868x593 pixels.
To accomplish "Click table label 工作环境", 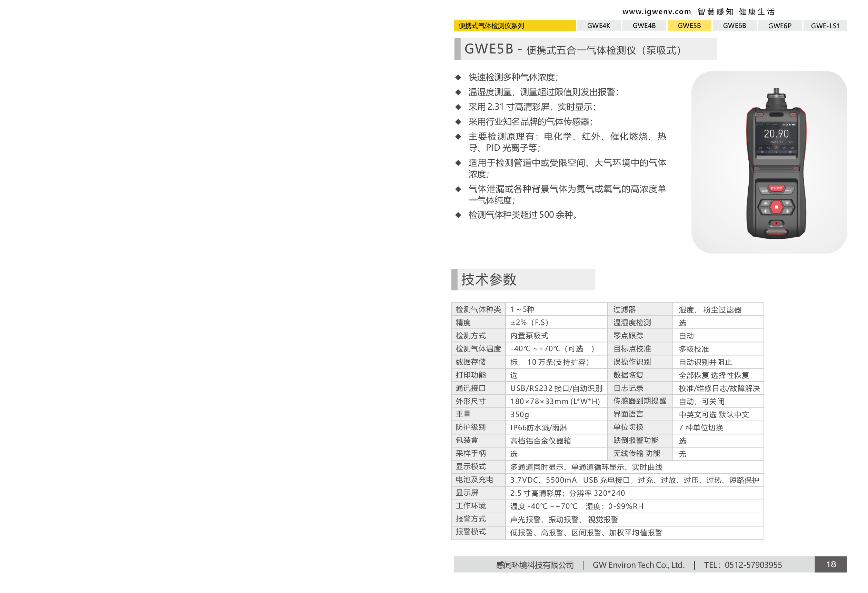I will (471, 506).
